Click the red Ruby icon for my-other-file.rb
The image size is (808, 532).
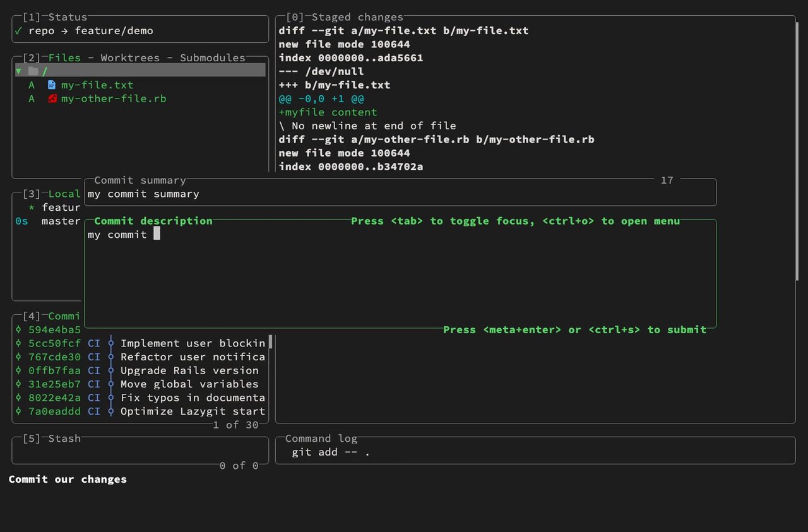click(x=52, y=98)
